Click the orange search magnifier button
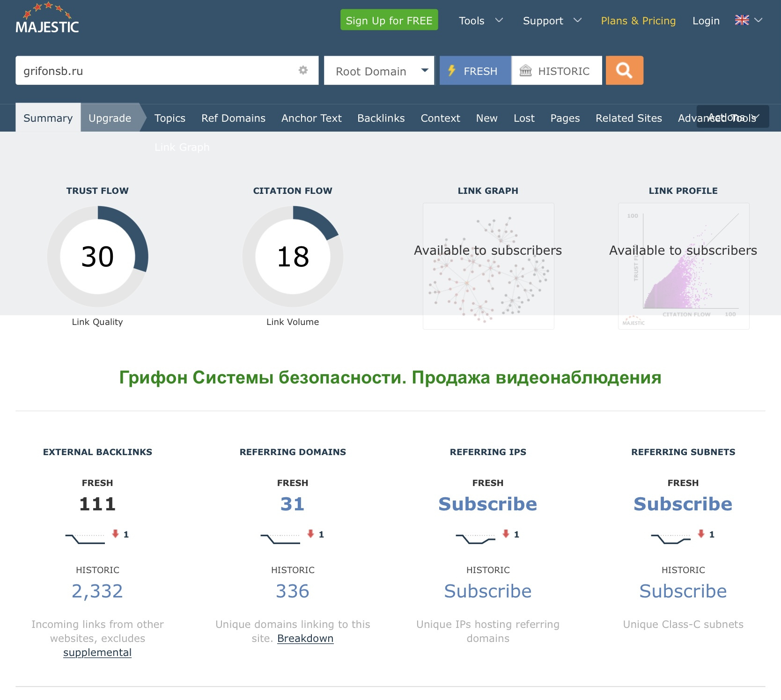Viewport: 781px width, 700px height. [624, 70]
